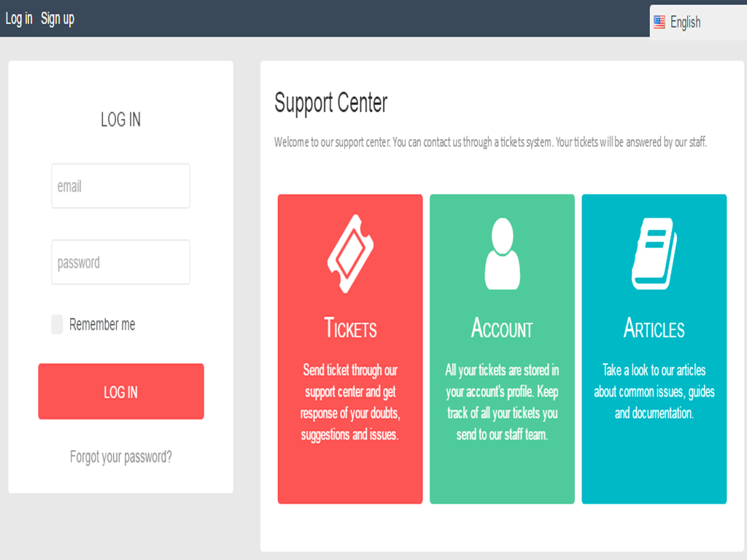This screenshot has height=560, width=747.
Task: Click into the password field
Action: click(120, 262)
